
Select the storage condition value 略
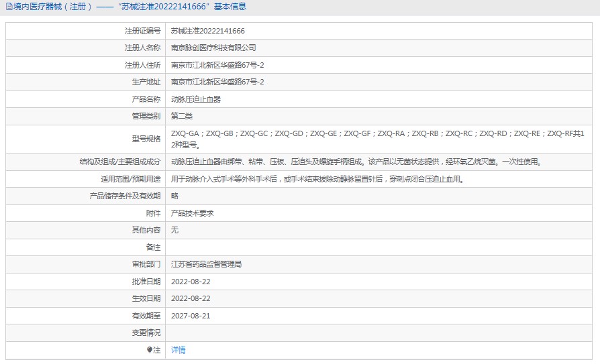pyautogui.click(x=175, y=196)
